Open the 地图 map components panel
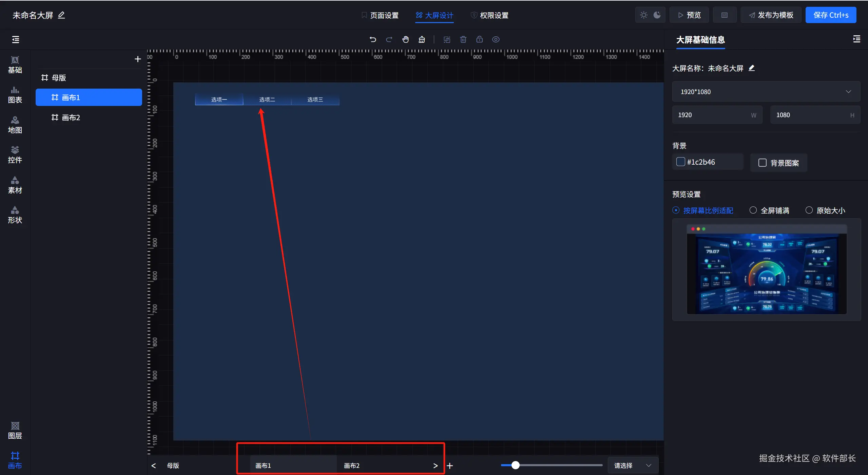This screenshot has height=475, width=868. [15, 125]
